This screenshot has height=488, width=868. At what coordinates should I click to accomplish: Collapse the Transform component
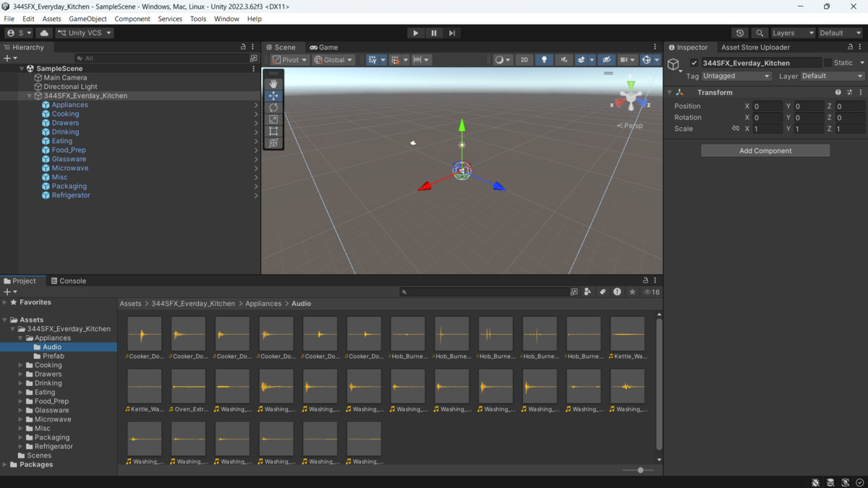pos(669,93)
